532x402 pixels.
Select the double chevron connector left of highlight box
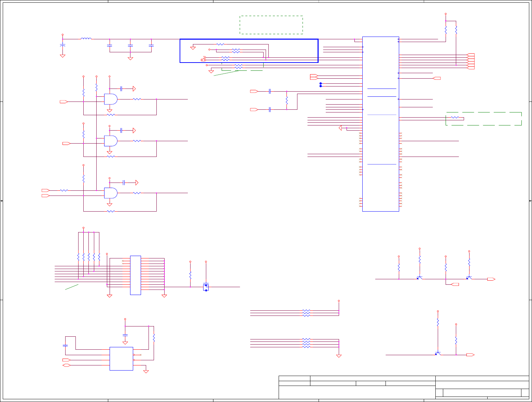coord(204,59)
